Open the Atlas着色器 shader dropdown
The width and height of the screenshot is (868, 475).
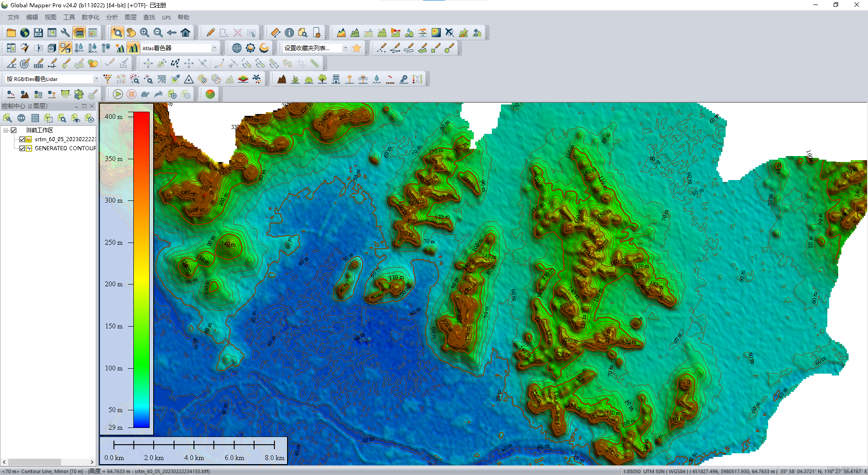[x=214, y=48]
